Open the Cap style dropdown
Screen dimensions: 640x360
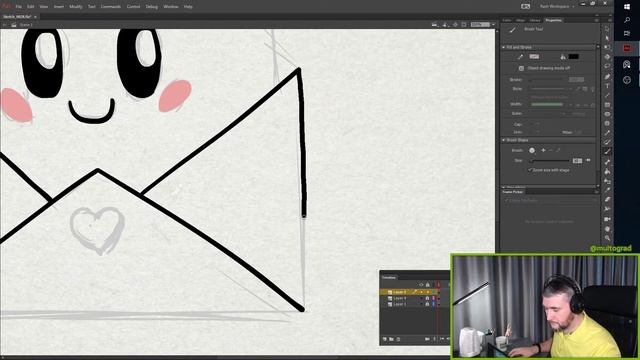pyautogui.click(x=538, y=124)
